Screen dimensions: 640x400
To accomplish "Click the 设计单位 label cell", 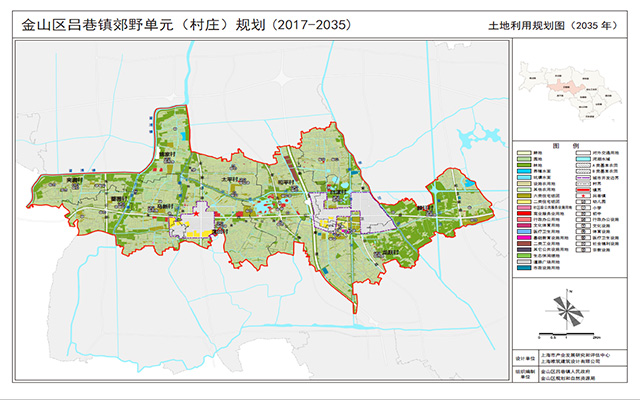I will click(x=525, y=358).
